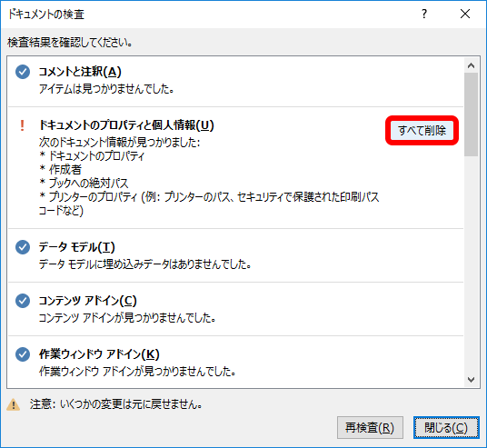Click the checkmark icon beside コメントと注釈
Image resolution: width=487 pixels, height=448 pixels.
click(23, 72)
